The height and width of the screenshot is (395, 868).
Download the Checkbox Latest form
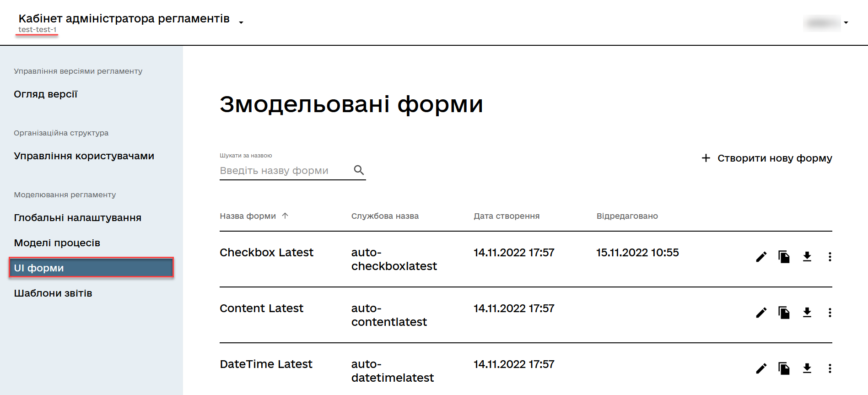[807, 257]
